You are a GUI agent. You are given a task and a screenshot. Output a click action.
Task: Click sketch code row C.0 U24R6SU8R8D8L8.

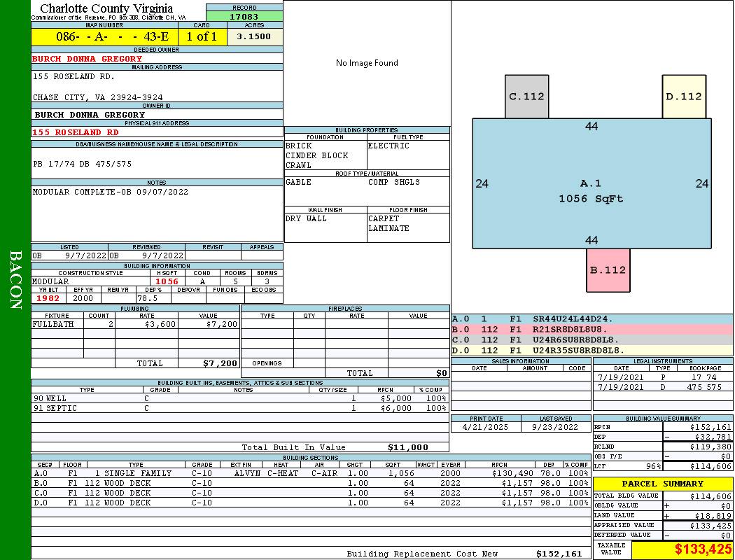click(592, 339)
